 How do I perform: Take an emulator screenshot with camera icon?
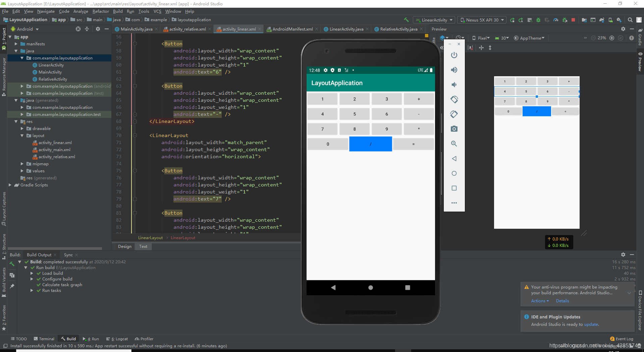pos(454,129)
